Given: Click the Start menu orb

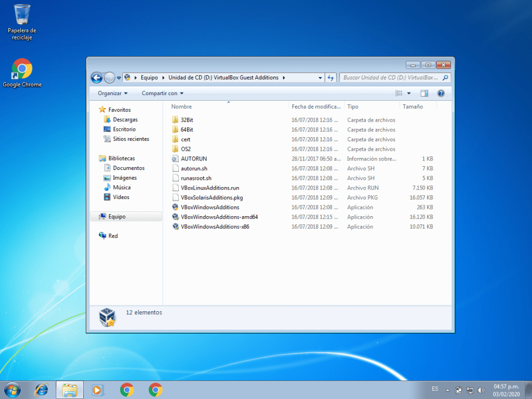Looking at the screenshot, I should tap(12, 390).
